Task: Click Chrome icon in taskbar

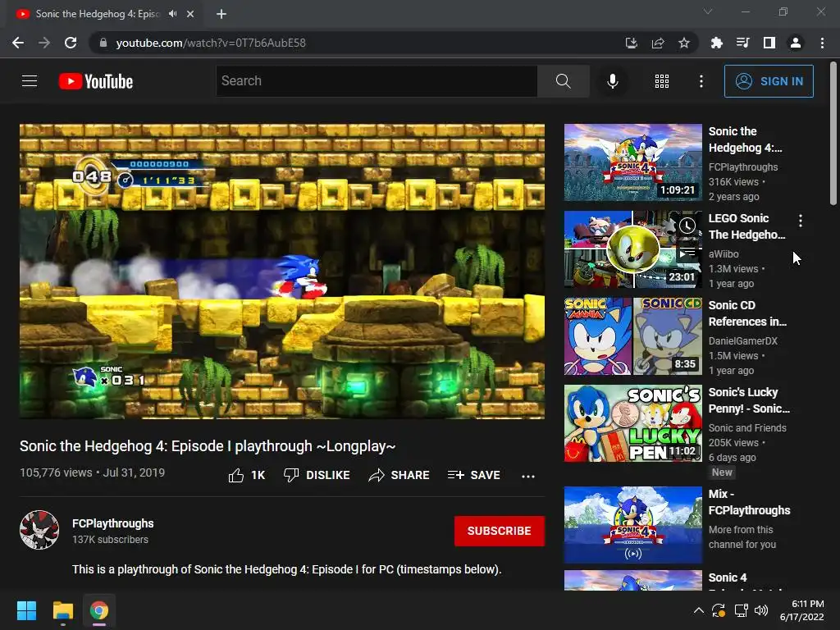Action: coord(99,610)
